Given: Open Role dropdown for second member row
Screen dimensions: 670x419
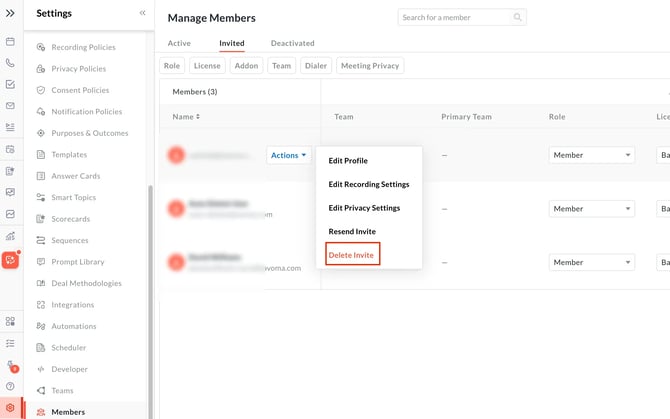Looking at the screenshot, I should [x=592, y=209].
